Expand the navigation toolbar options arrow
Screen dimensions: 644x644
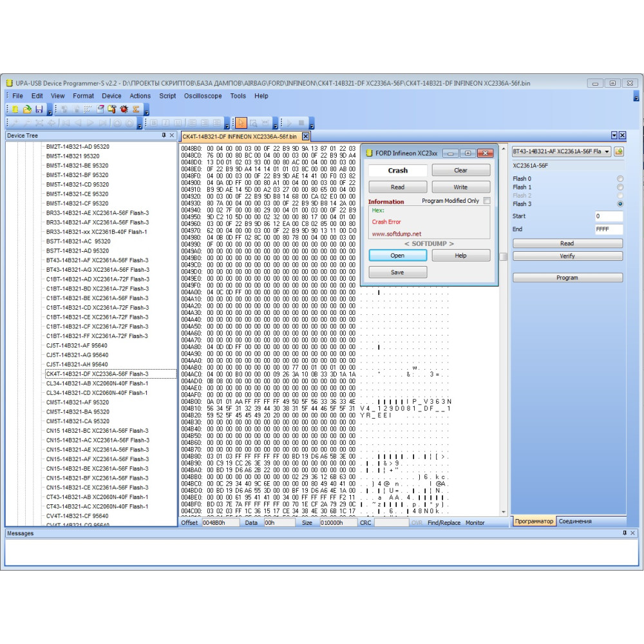coord(140,125)
